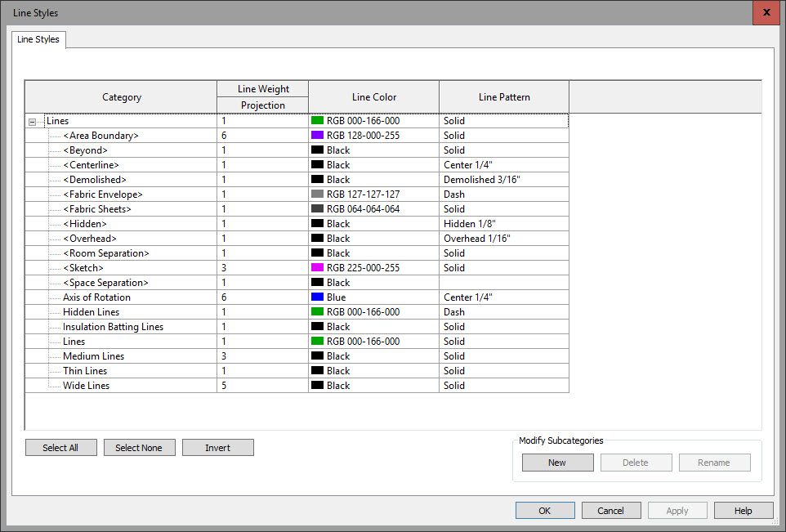Screen dimensions: 786x532
Task: Click the blue swatch for Axis of Rotation
Action: [317, 297]
